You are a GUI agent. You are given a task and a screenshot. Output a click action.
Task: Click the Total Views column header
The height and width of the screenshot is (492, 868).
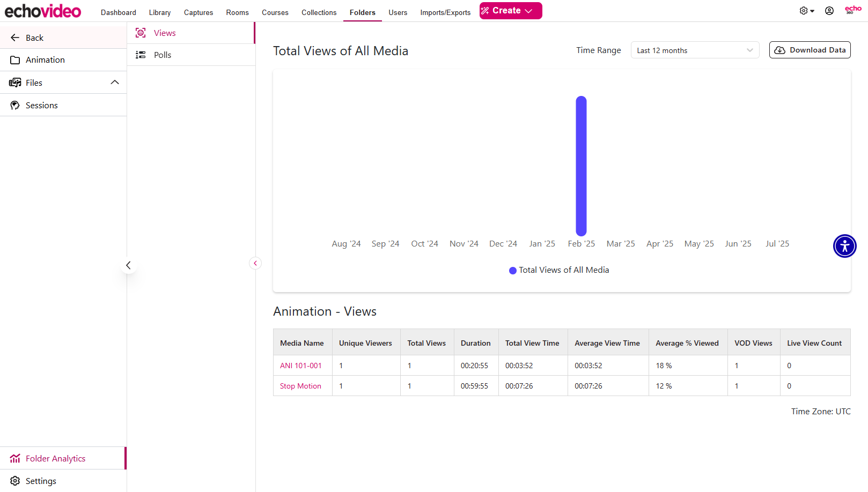[426, 343]
